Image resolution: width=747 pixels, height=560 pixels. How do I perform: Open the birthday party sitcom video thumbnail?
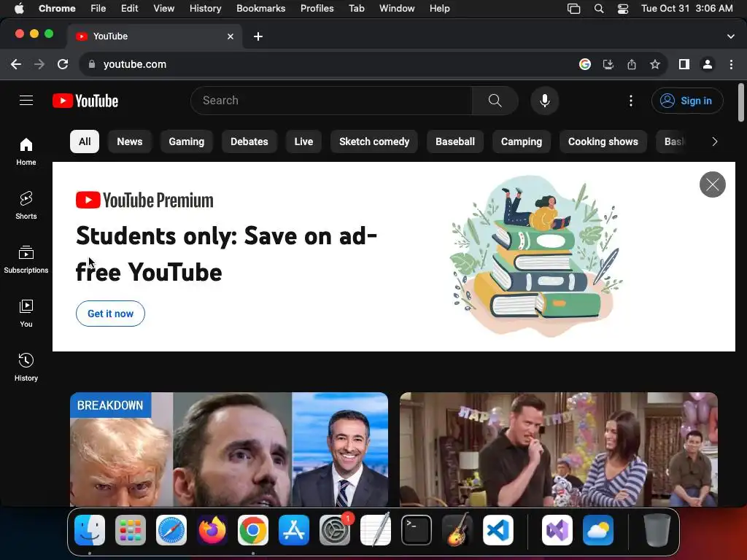click(558, 449)
